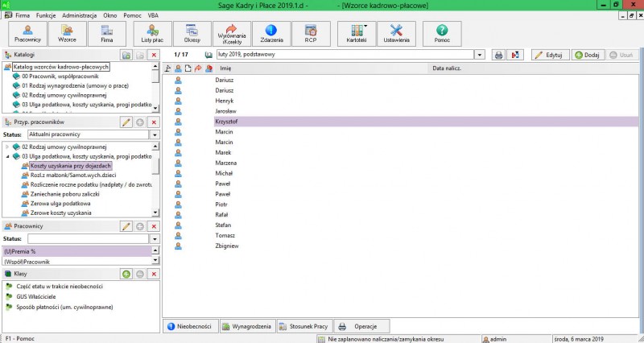
Task: Close the Pracownicy panel with red X
Action: (154, 226)
